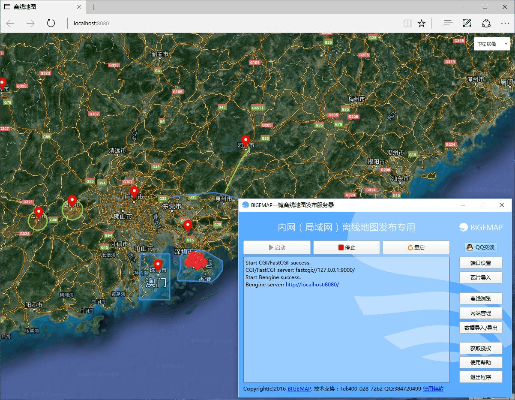
Task: Click the Edge share icon
Action: point(486,23)
